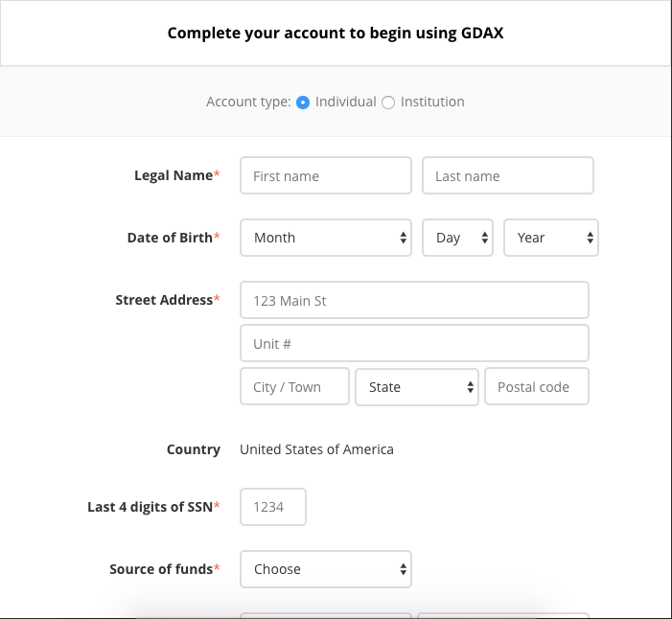
Task: Click the Date of Birth label
Action: pos(170,238)
